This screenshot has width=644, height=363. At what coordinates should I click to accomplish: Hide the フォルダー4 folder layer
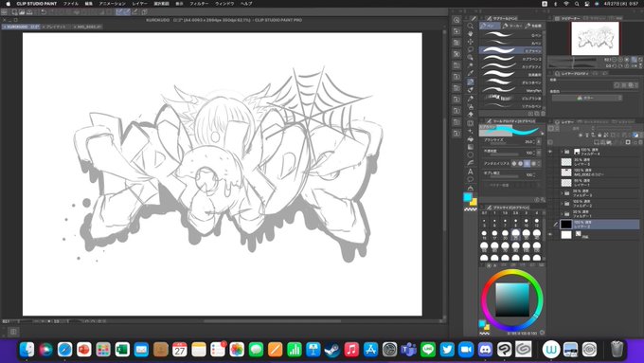point(550,152)
